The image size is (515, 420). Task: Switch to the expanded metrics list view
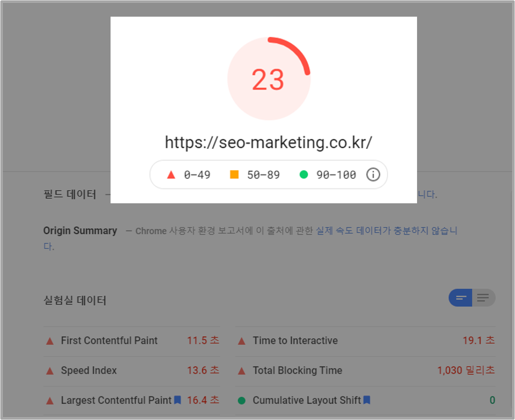pos(483,298)
